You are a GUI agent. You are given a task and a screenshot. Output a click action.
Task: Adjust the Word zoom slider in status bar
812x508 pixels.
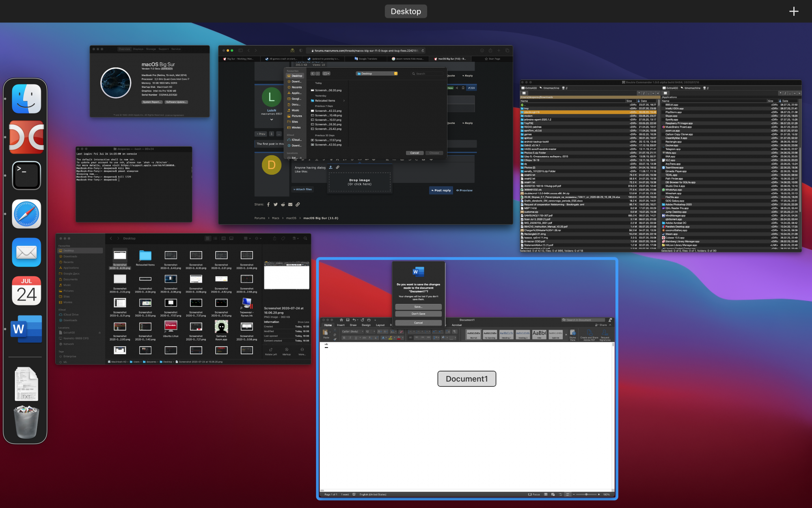click(586, 495)
